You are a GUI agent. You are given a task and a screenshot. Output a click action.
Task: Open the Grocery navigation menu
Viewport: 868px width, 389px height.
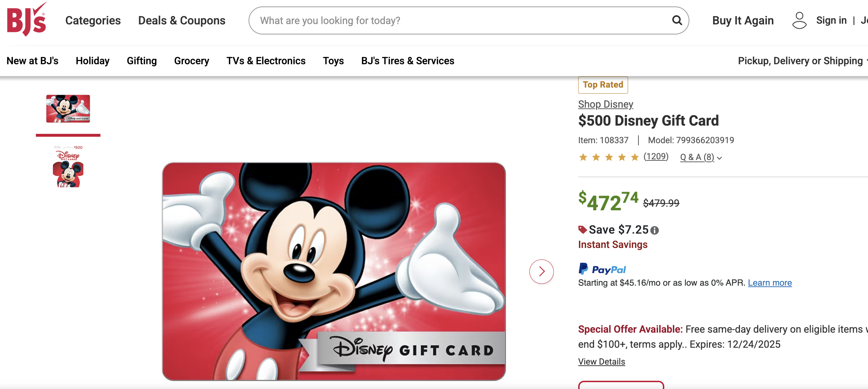click(191, 61)
